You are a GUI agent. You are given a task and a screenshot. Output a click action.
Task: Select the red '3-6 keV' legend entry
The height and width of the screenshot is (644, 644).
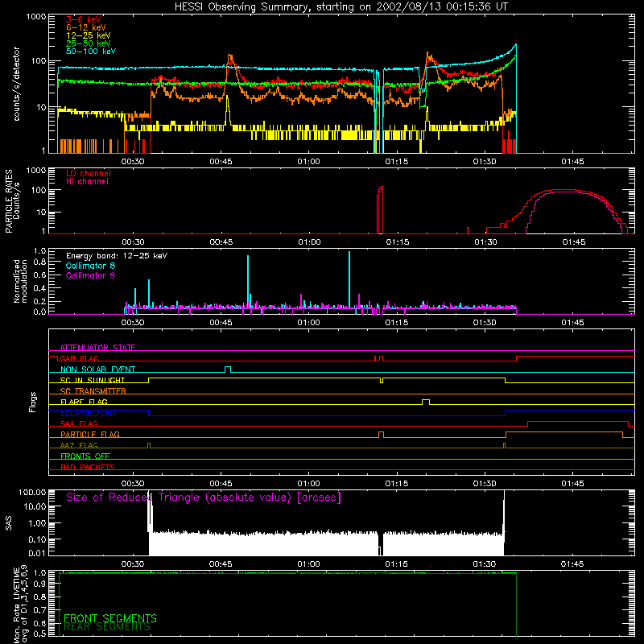(84, 19)
